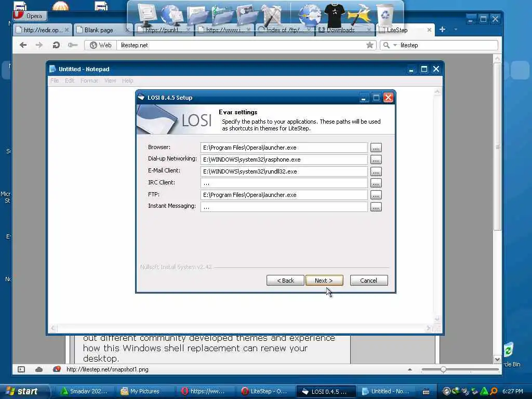Close the LiteStep browser tab
The height and width of the screenshot is (399, 532).
click(429, 30)
